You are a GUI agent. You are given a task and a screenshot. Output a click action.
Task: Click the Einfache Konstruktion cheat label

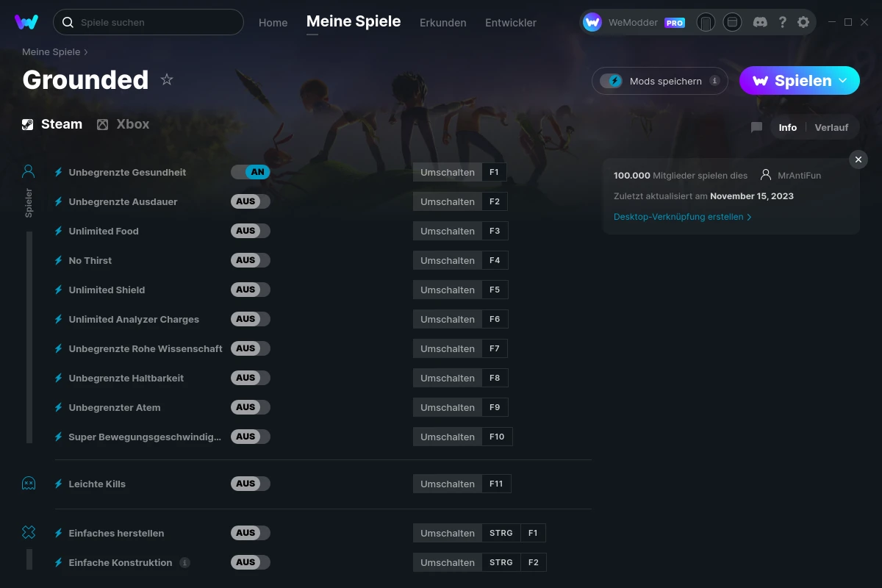click(x=121, y=562)
